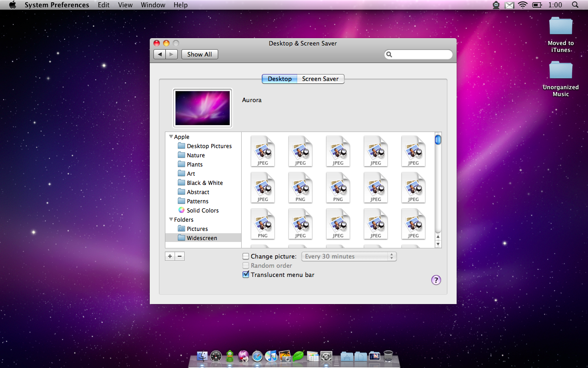Click the black ghost menu bar icon

[x=496, y=5]
